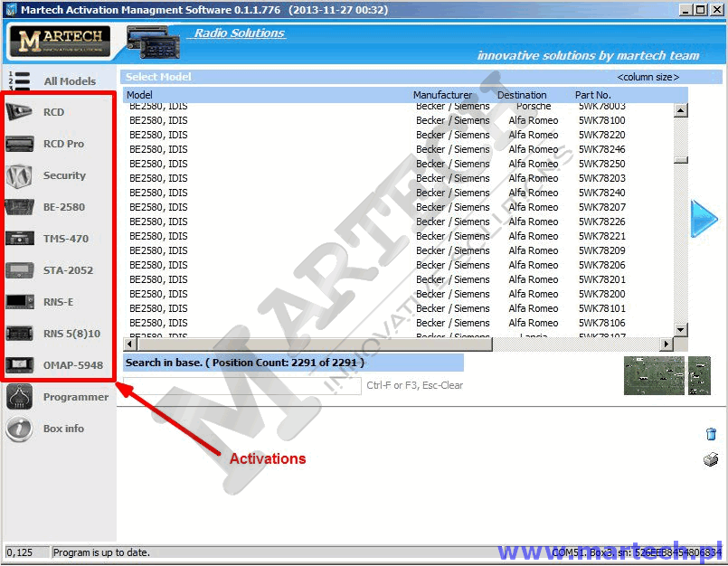Select the row with part 5WK78250
This screenshot has height=566, width=728.
coord(398,164)
